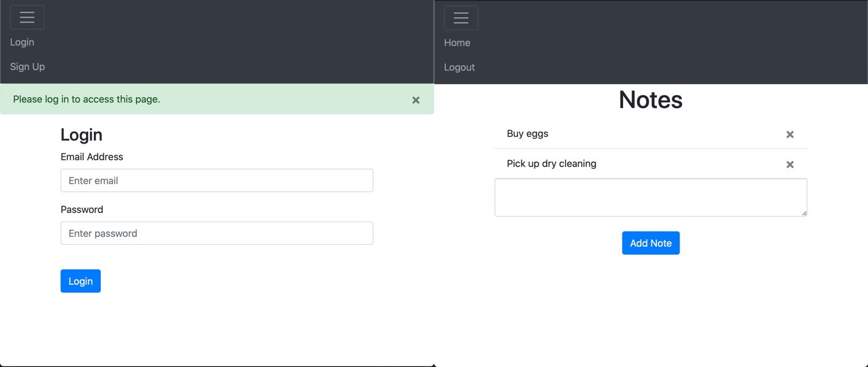Click the note textarea corner grip handle
Image resolution: width=868 pixels, height=367 pixels.
804,212
